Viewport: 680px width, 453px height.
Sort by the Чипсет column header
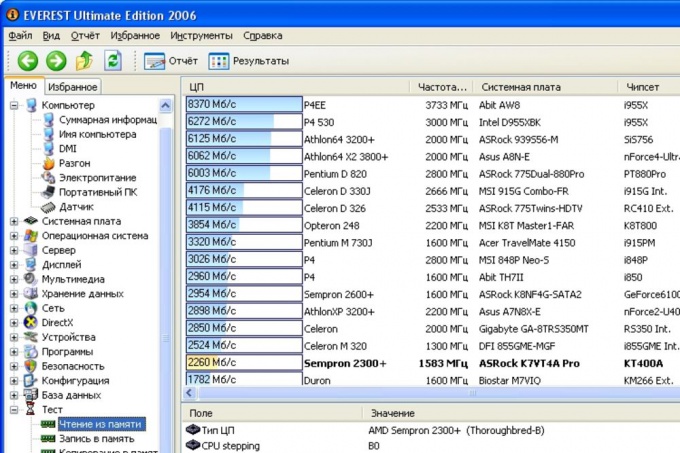(649, 87)
